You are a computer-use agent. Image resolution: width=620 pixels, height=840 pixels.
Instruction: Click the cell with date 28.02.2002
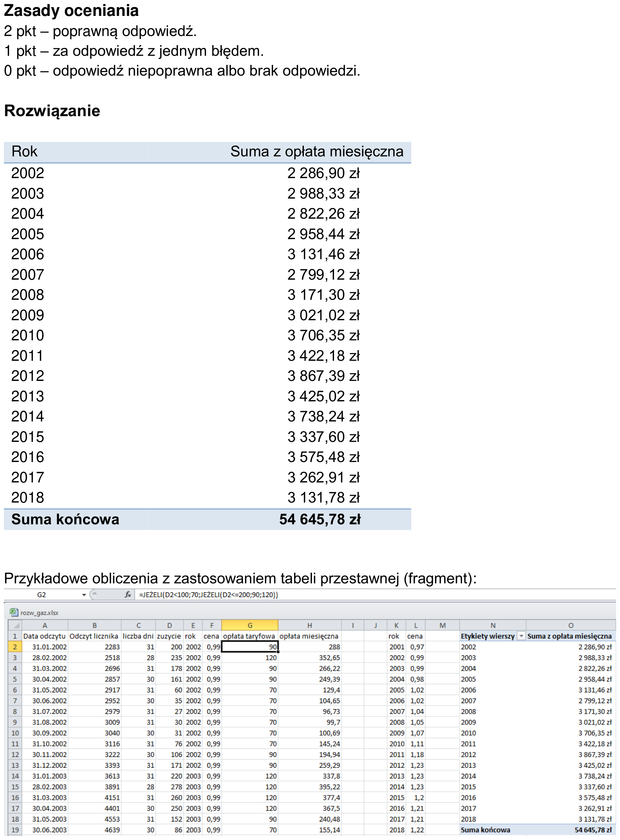point(45,658)
